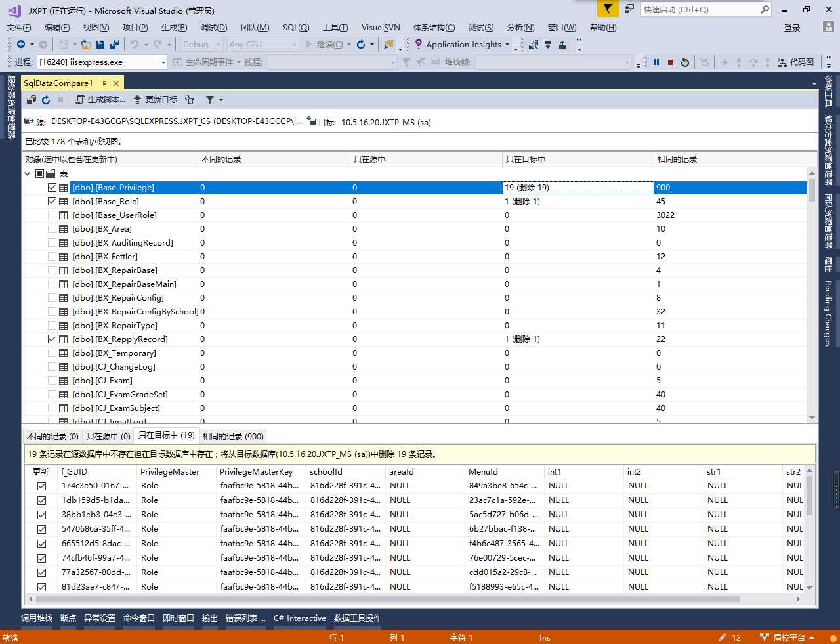Click the Navigate Backward arrow icon
Image resolution: width=840 pixels, height=644 pixels.
point(22,44)
